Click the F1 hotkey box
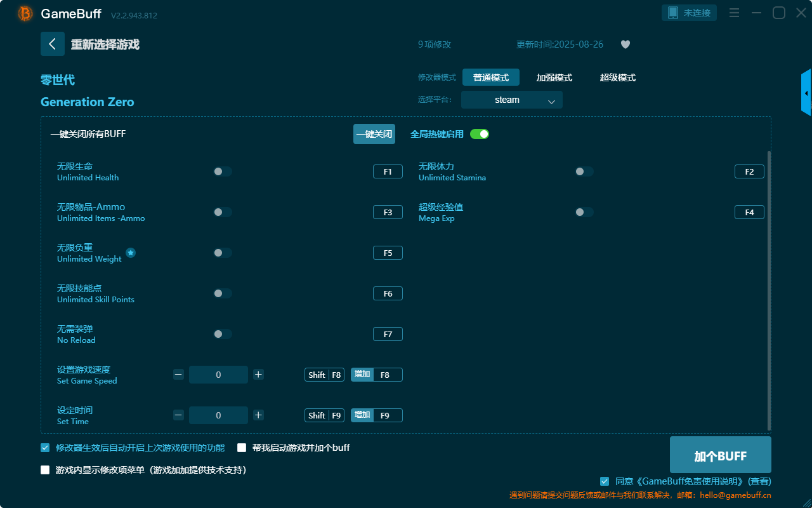Viewport: 812px width, 508px height. (388, 171)
